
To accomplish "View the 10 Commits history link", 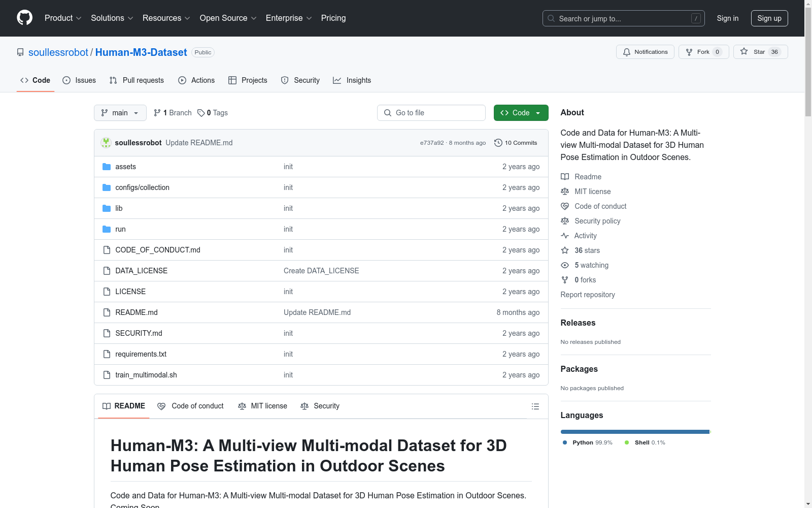I will (x=516, y=143).
